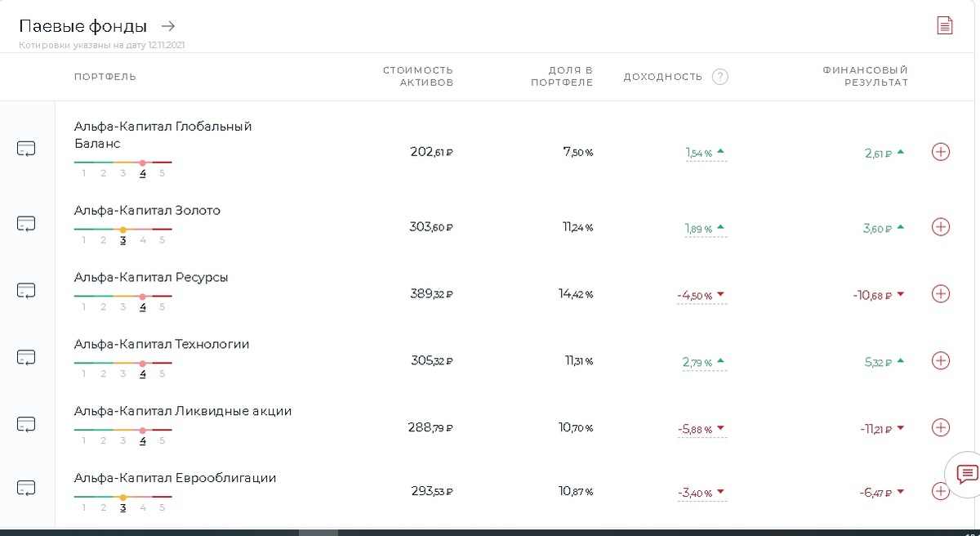Open Альфа-Капитал Глобальный Баланс fund

pos(163,135)
